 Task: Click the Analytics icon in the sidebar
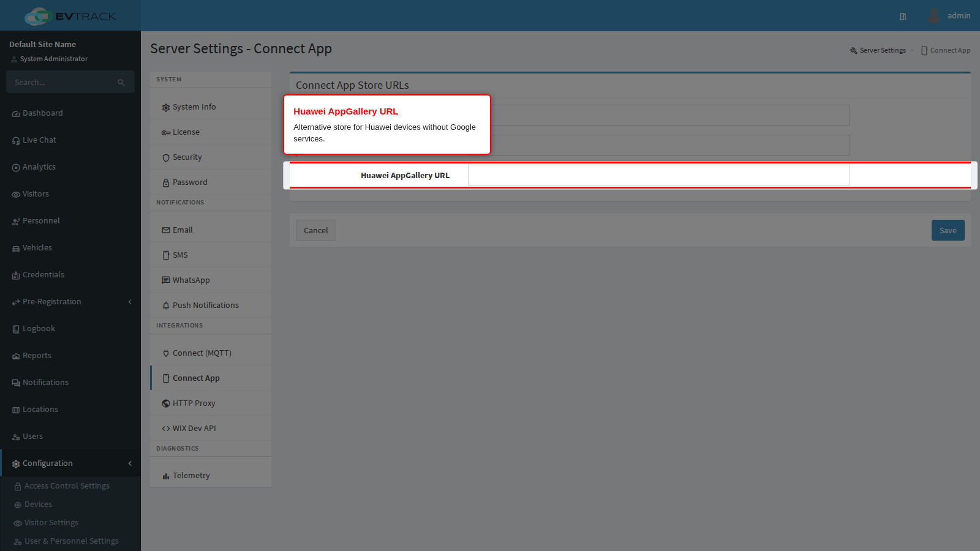point(16,168)
